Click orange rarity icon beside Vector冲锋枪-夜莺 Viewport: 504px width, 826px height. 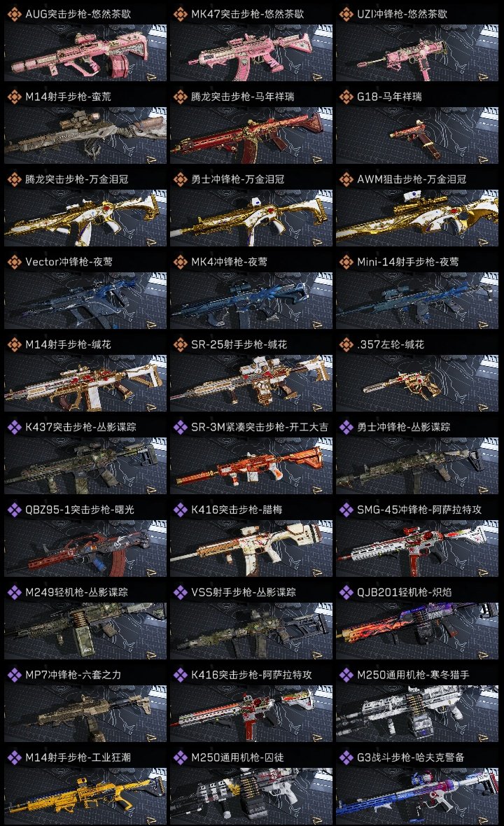[x=15, y=262]
